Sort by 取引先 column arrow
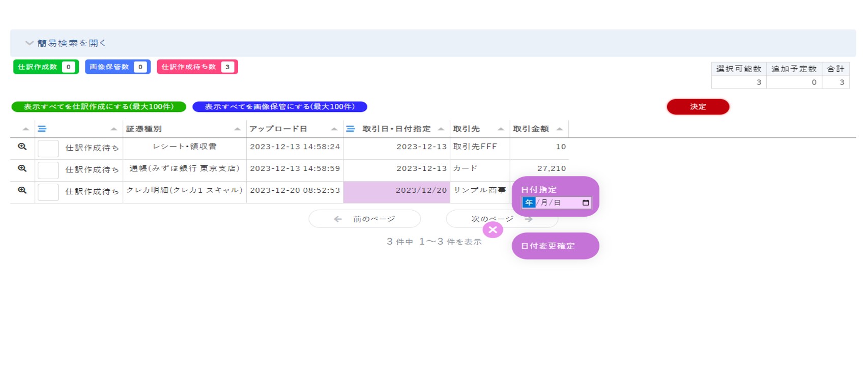 coord(501,129)
